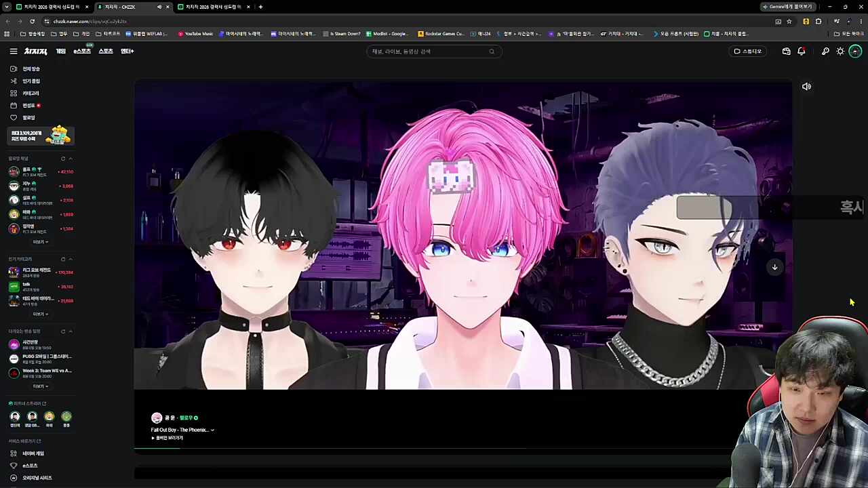Open 카테고리 in sidebar
The image size is (868, 488).
tap(25, 93)
